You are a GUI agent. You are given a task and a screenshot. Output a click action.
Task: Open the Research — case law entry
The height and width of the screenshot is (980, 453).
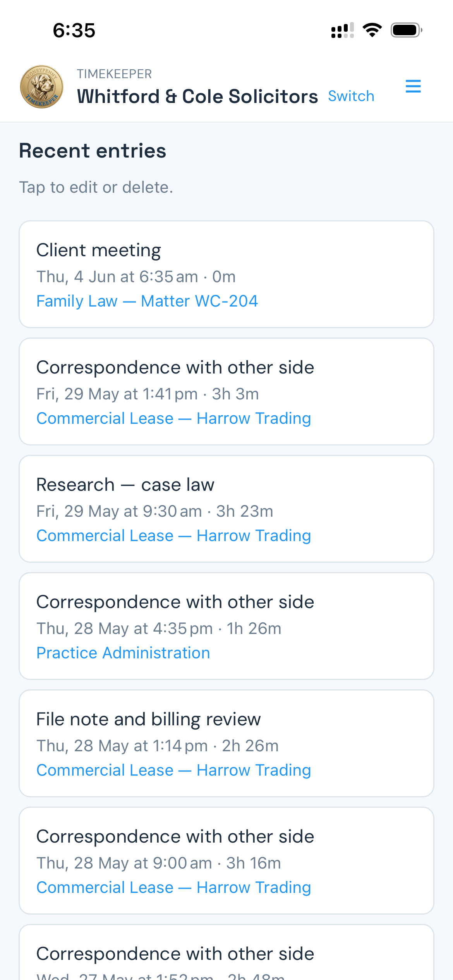pos(226,509)
